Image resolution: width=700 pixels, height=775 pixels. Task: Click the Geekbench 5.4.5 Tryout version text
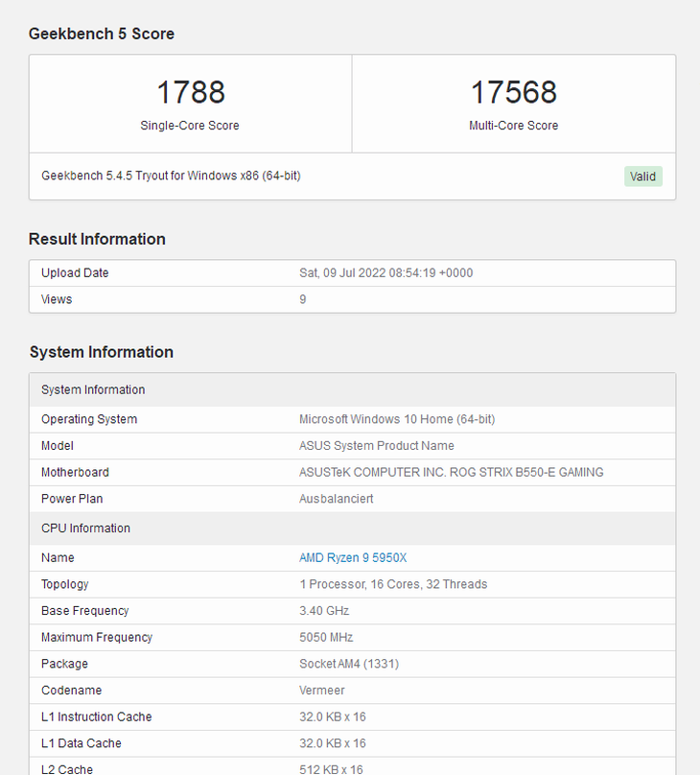click(171, 176)
